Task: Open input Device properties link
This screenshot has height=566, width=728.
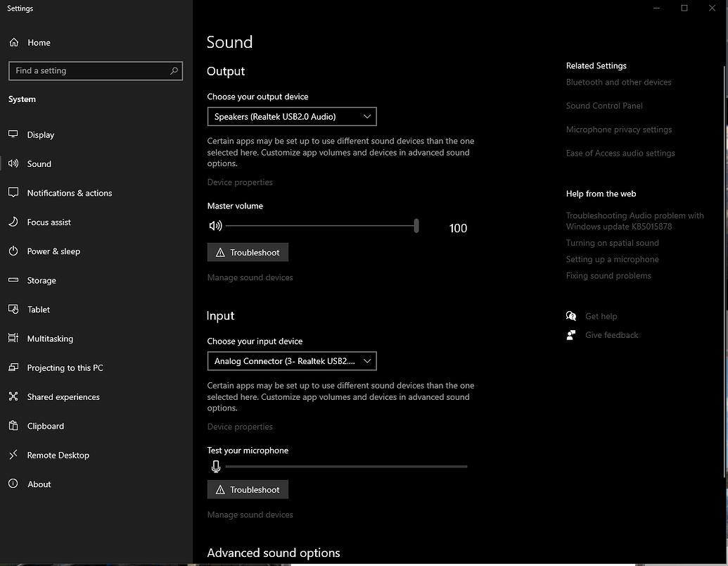Action: tap(240, 427)
